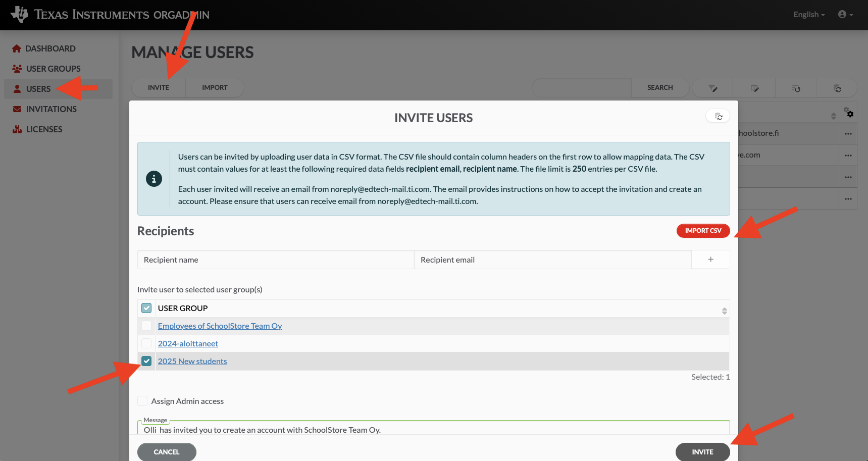Uncheck the 2025 New students checkbox
Viewport: 868px width, 461px height.
pyautogui.click(x=146, y=361)
